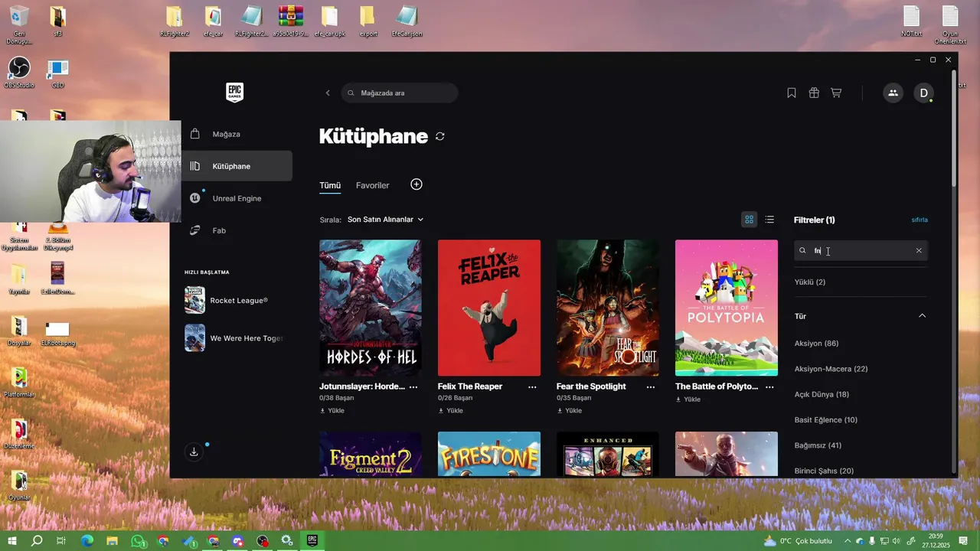Open the Figment 2 Creed Valley cover

click(371, 455)
